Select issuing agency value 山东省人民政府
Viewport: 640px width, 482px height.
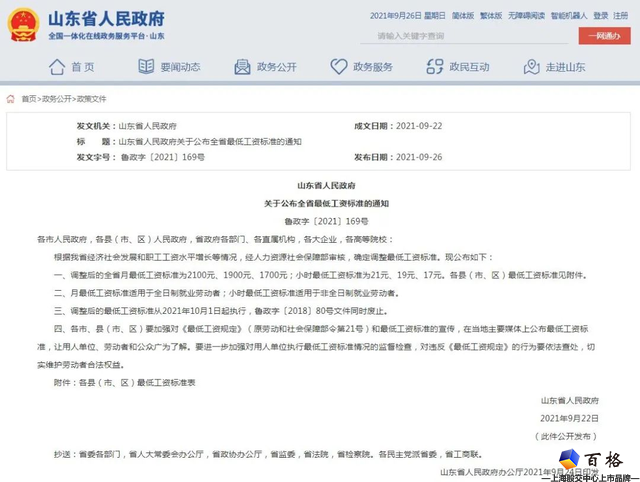[x=147, y=126]
